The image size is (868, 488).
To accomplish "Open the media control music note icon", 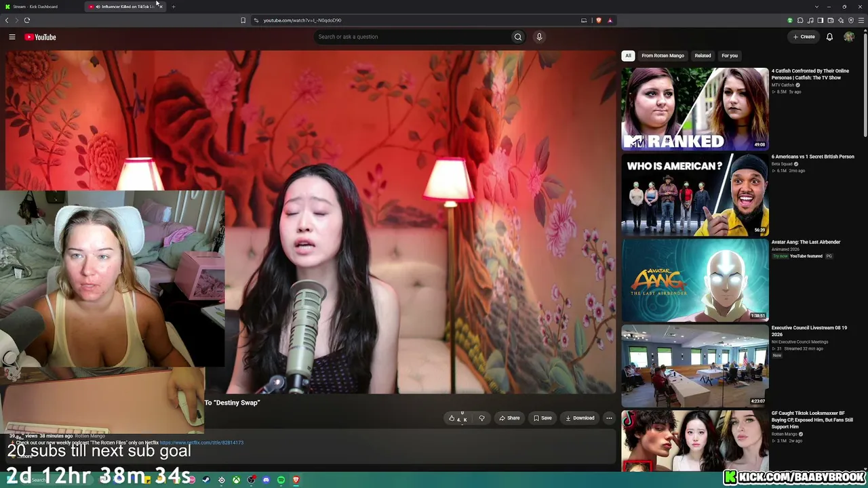I will tap(810, 20).
